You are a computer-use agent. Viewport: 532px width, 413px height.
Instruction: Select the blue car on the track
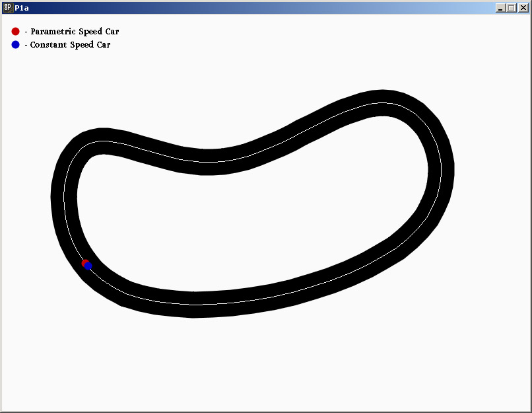pos(88,266)
